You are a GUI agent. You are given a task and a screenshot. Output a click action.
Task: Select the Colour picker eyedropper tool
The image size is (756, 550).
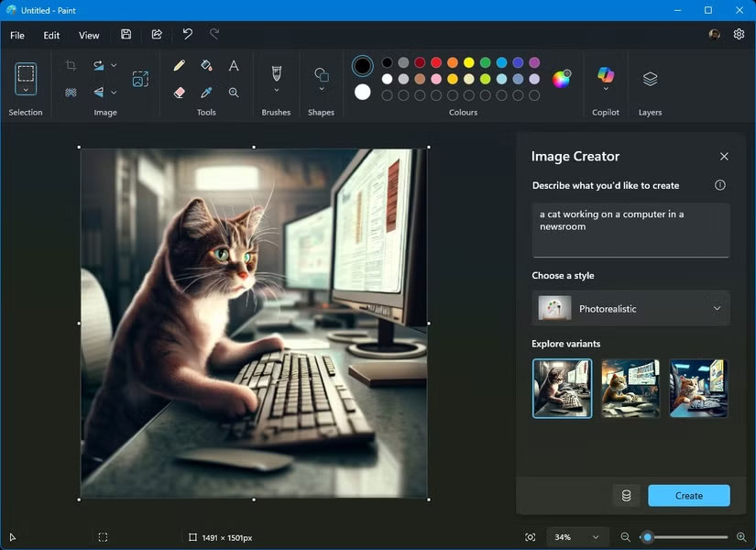[204, 93]
